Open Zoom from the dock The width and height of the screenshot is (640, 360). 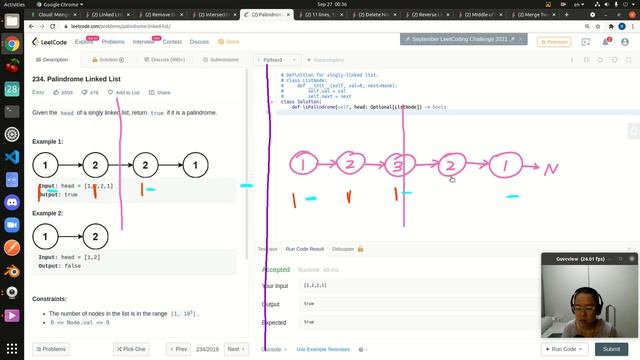(x=12, y=225)
